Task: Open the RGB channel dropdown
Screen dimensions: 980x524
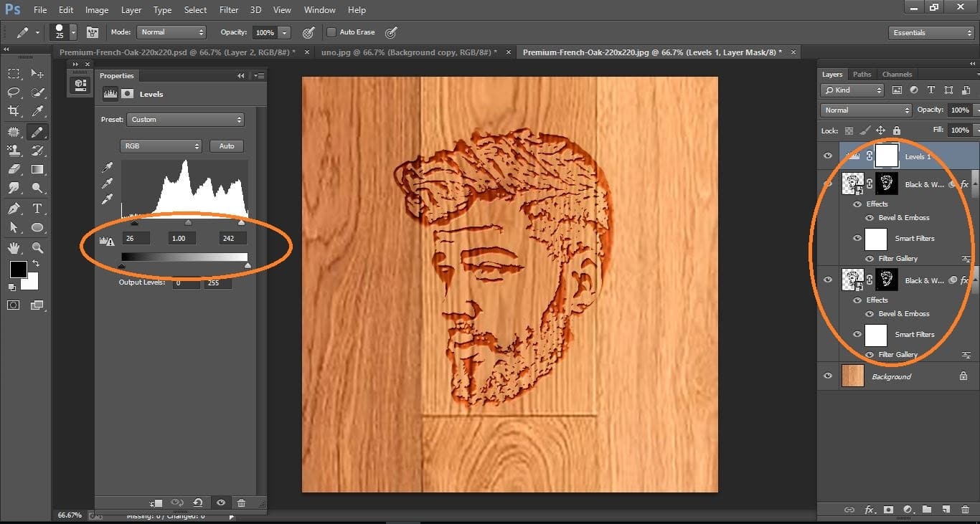Action: click(161, 146)
